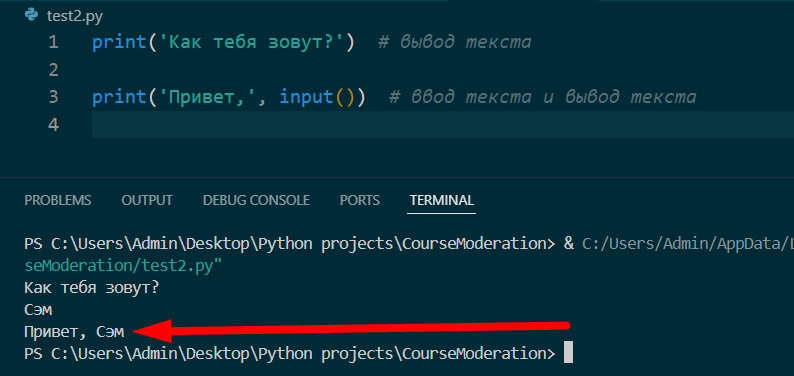Viewport: 794px width, 376px height.
Task: Click the string 'Привет,' in line 3
Action: [208, 97]
